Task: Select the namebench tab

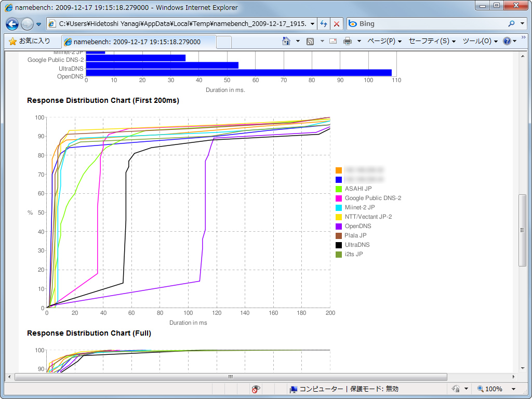Action: pyautogui.click(x=138, y=42)
